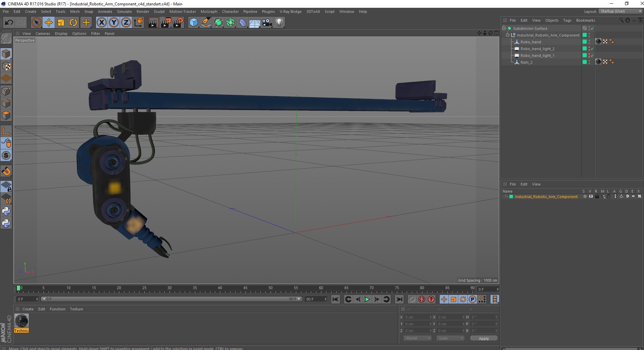Click the first Python script icon

click(x=6, y=211)
